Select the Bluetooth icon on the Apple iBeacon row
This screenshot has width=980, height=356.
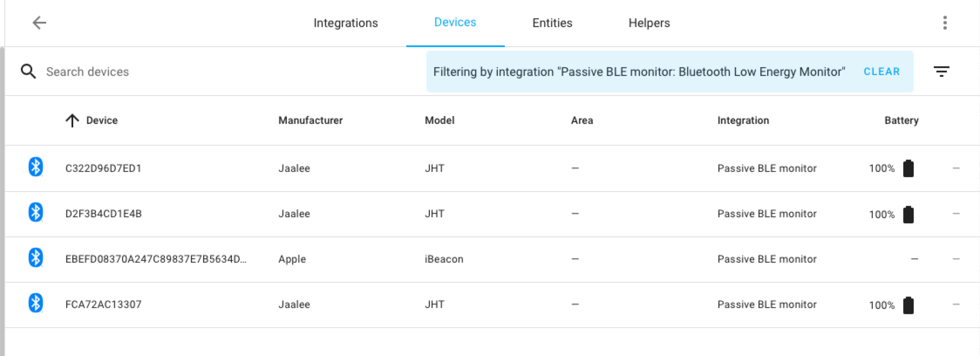pyautogui.click(x=35, y=259)
